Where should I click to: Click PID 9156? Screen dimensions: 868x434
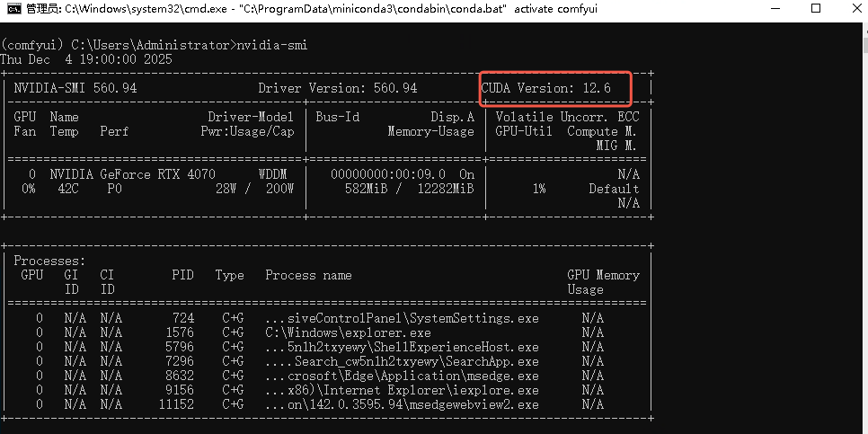point(180,390)
